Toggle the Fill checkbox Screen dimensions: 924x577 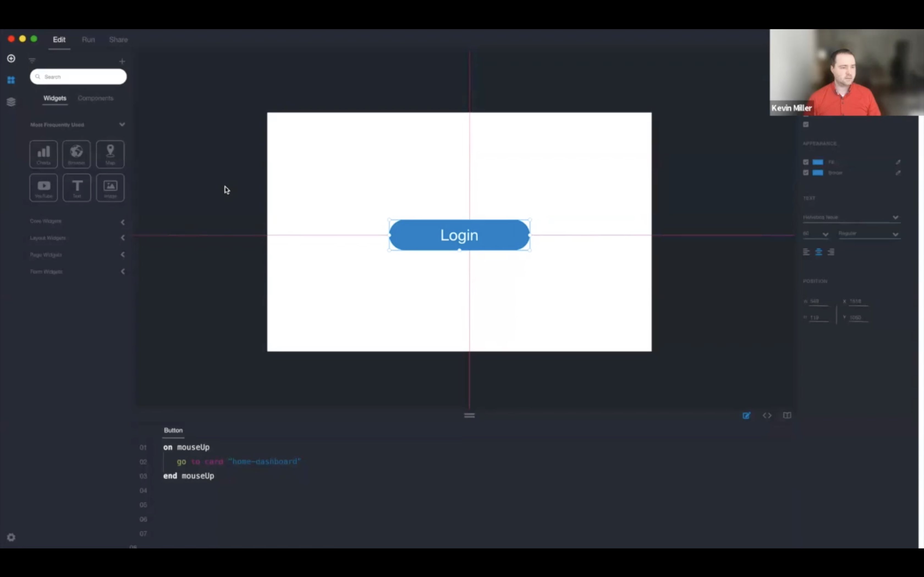point(806,162)
